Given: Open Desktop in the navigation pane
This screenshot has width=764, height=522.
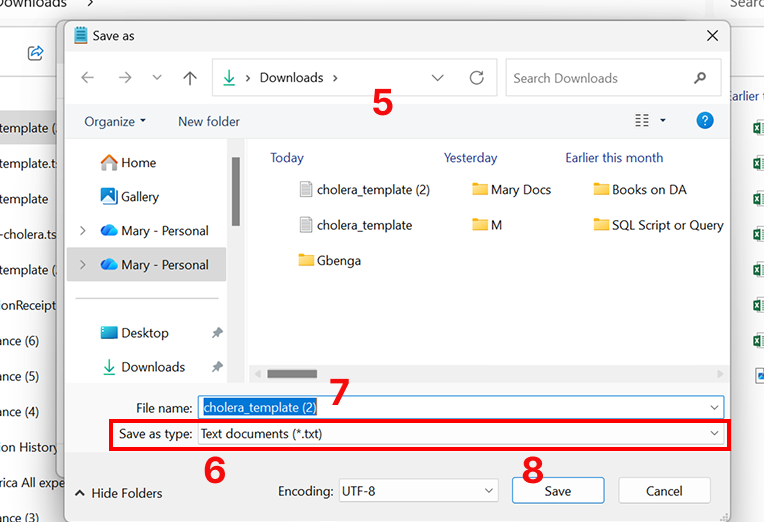Looking at the screenshot, I should pyautogui.click(x=134, y=333).
